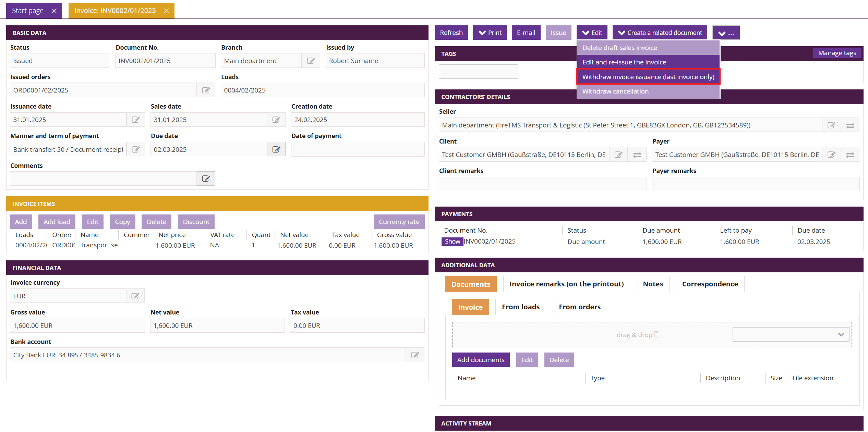
Task: Open Comments editor with pencil icon
Action: [x=206, y=178]
